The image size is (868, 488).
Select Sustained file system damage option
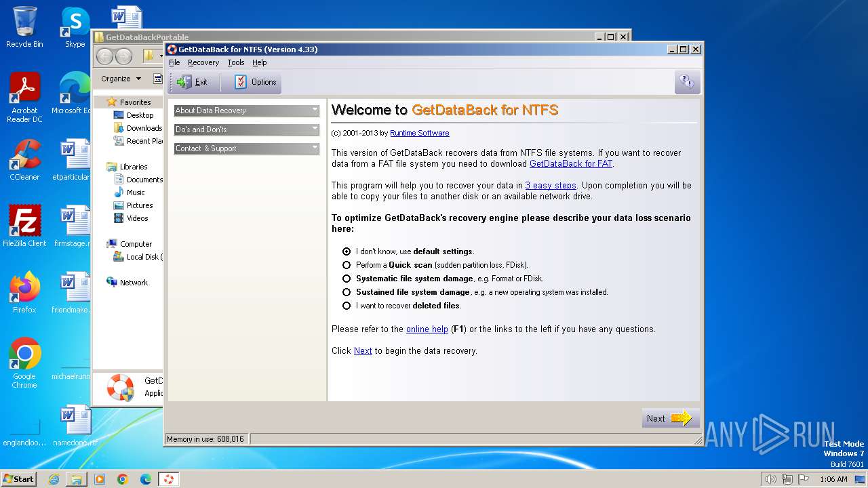tap(475, 292)
